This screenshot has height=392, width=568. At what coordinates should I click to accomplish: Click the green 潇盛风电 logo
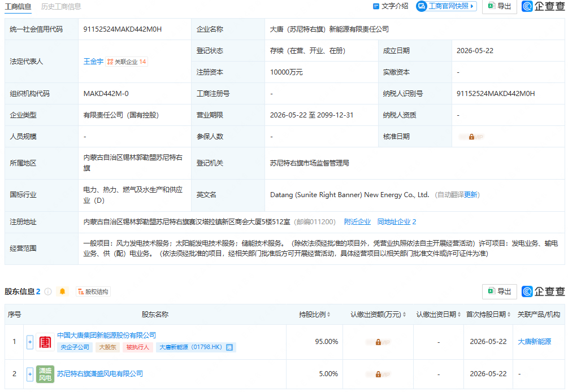(45, 374)
